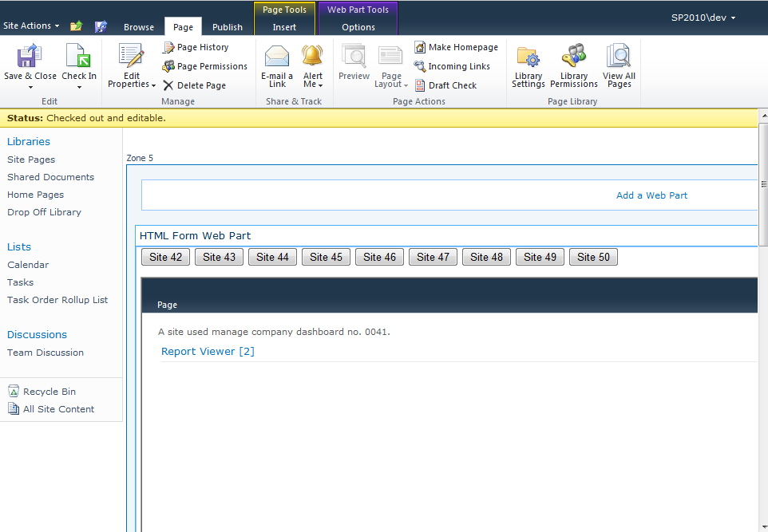Open Site Pages library
The image size is (768, 532).
(31, 160)
